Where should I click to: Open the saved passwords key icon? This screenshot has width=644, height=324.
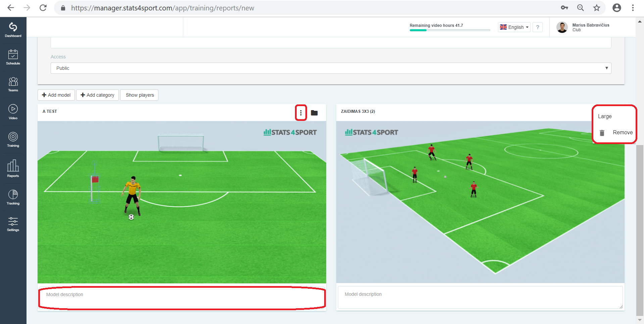point(564,8)
